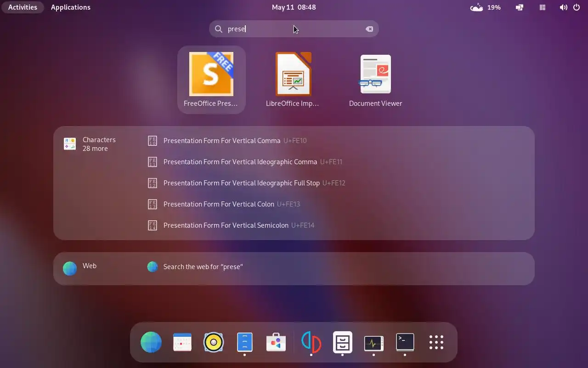Show 28 more Characters results
Screen dimensions: 588x368
point(95,149)
